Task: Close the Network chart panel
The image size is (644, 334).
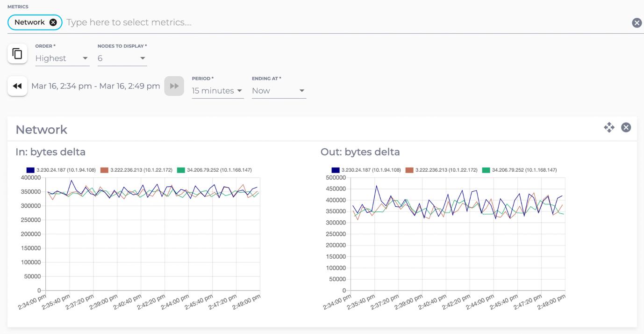Action: [626, 127]
